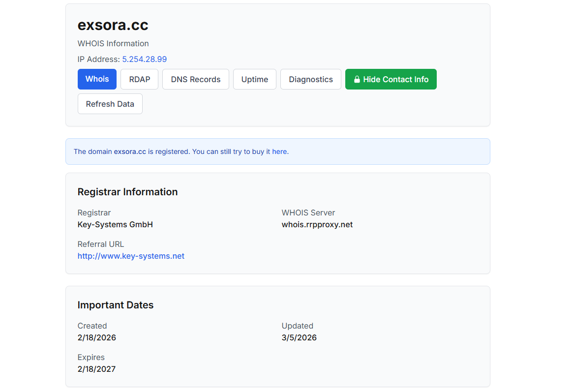Select the Key-Systems GmbH registrar name
Image resolution: width=572 pixels, height=392 pixels.
click(x=115, y=225)
